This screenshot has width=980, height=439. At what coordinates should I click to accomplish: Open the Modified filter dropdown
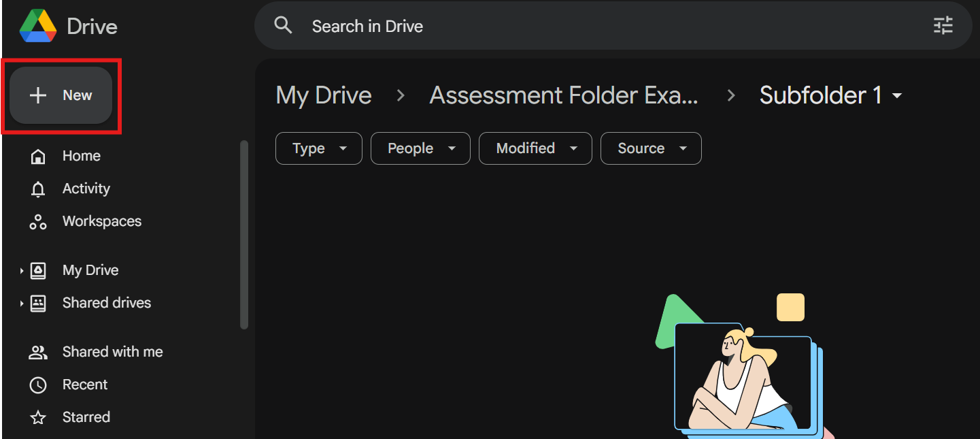click(x=535, y=148)
